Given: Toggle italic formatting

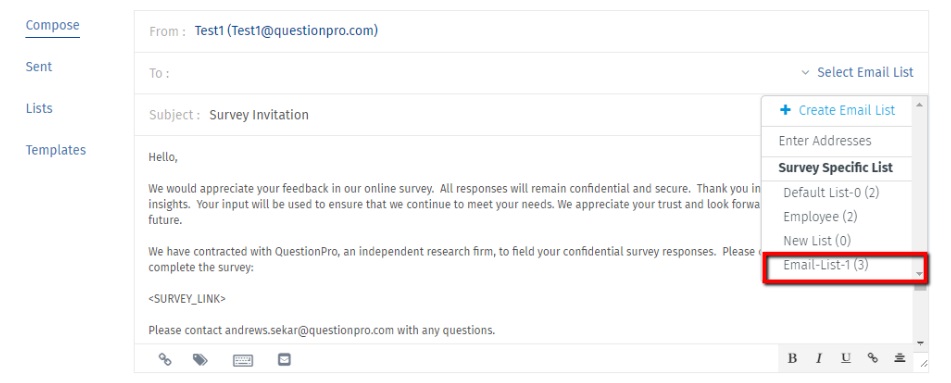Looking at the screenshot, I should tap(819, 358).
